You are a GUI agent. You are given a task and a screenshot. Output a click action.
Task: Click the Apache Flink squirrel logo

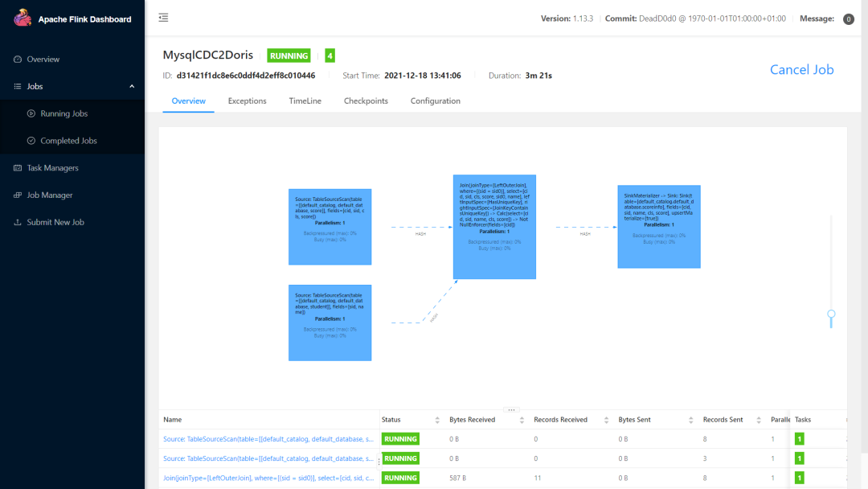click(x=23, y=18)
